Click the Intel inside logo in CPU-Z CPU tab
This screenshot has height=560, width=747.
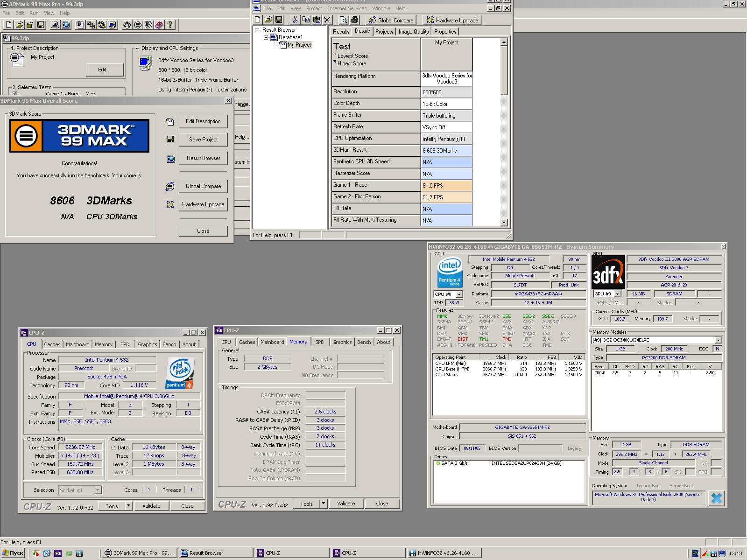(x=179, y=373)
